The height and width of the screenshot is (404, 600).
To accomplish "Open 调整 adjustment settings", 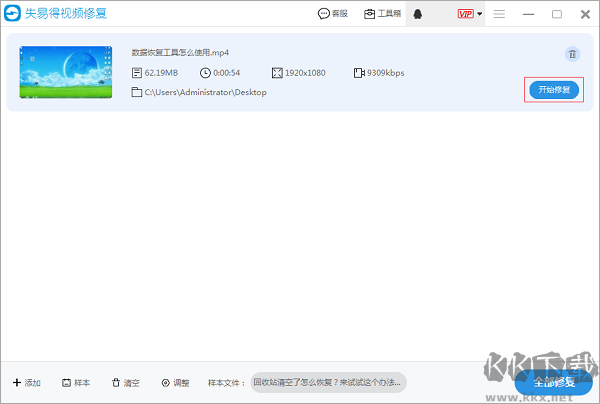I will point(176,383).
